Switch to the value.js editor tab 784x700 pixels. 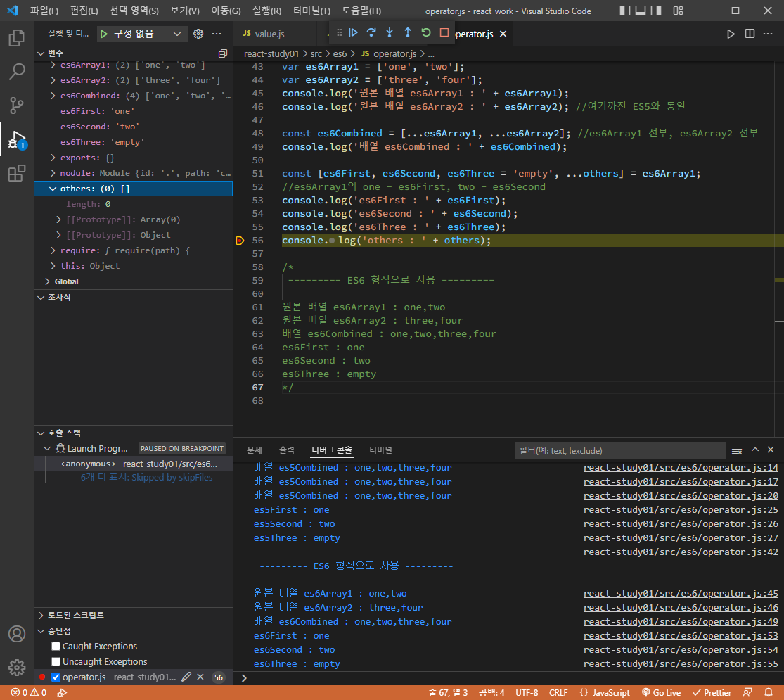(270, 34)
